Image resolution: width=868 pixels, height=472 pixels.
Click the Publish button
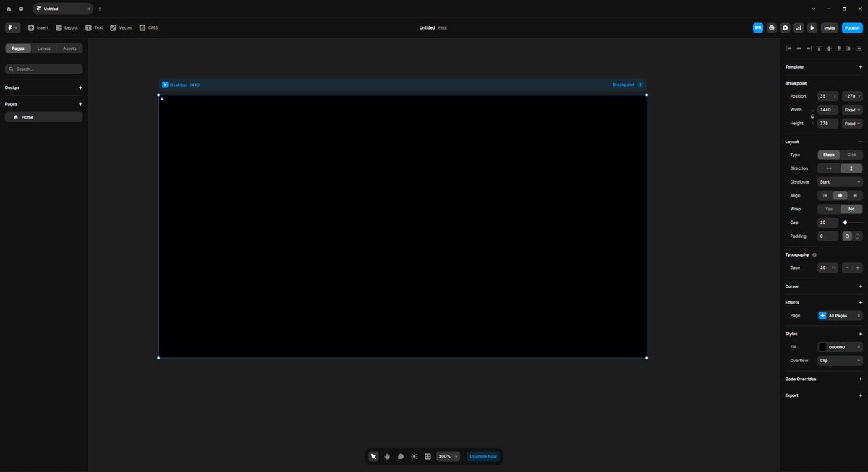[x=852, y=27]
